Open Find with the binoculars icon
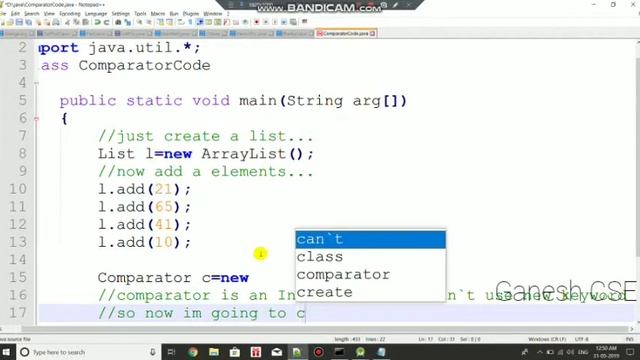 [118, 22]
